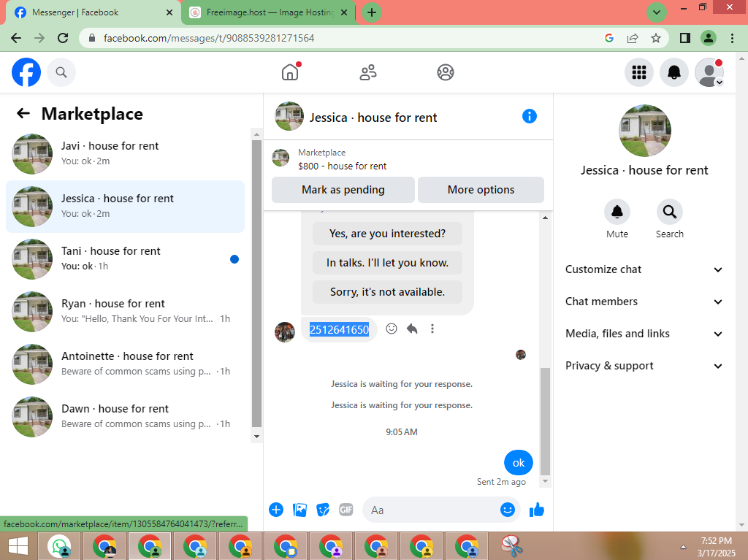Click the highlighted 2512641650 phone number
The height and width of the screenshot is (560, 748).
click(x=339, y=329)
